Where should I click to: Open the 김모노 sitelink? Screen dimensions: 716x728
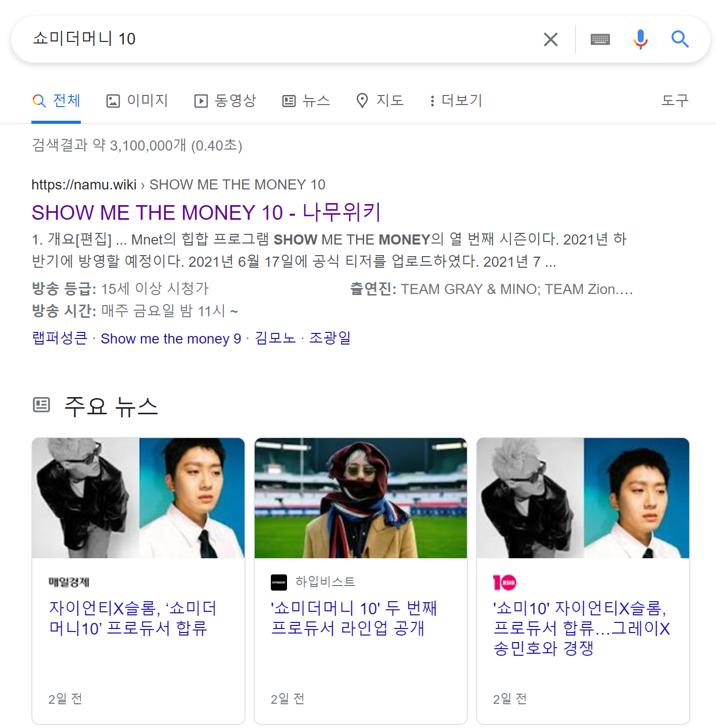[275, 338]
